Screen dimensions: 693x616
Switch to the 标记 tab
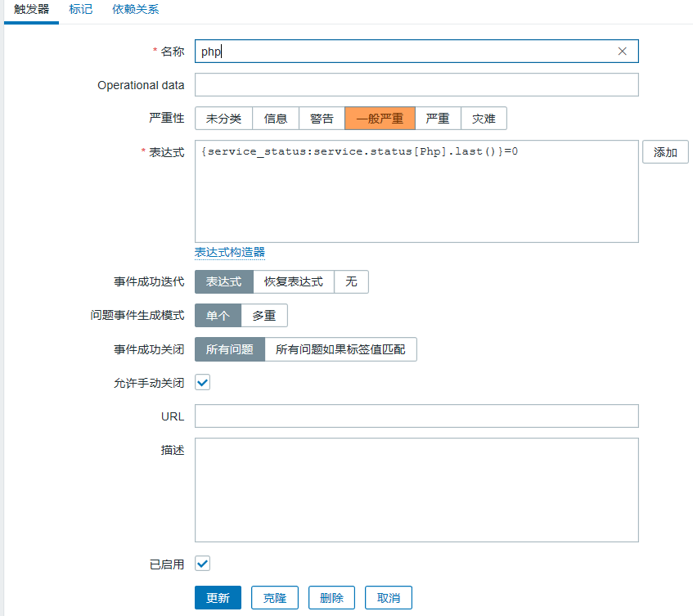[81, 9]
